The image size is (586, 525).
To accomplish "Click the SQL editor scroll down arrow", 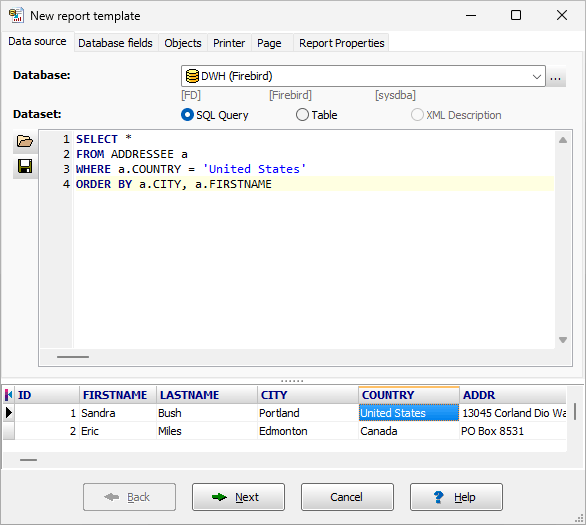I will click(x=563, y=340).
